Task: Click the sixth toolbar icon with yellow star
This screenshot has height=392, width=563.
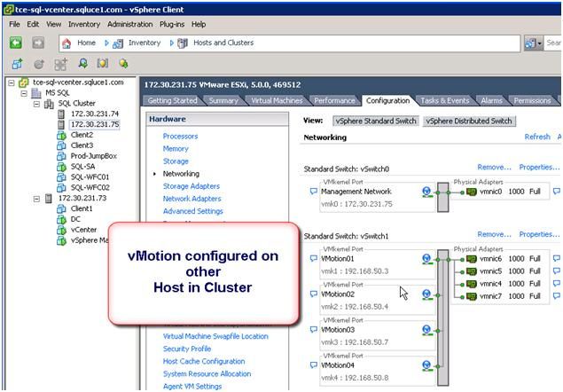Action: point(123,64)
